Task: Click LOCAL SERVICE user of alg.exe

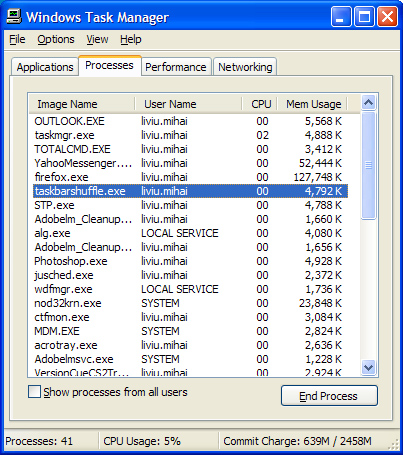Action: point(180,233)
